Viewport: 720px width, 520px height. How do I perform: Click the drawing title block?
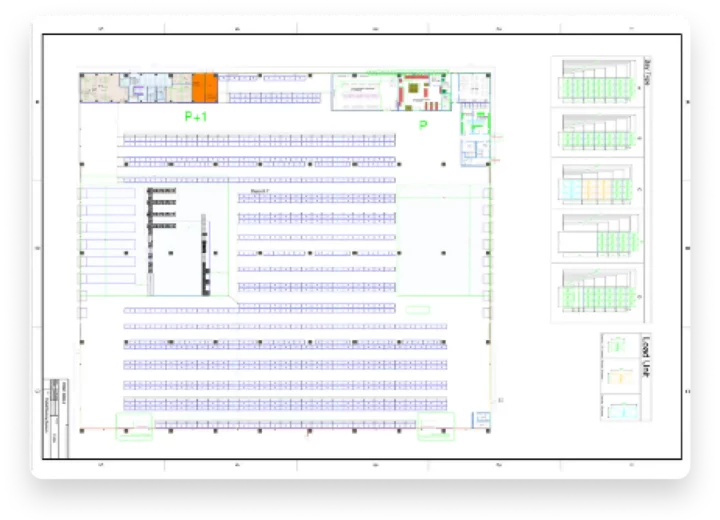(56, 418)
